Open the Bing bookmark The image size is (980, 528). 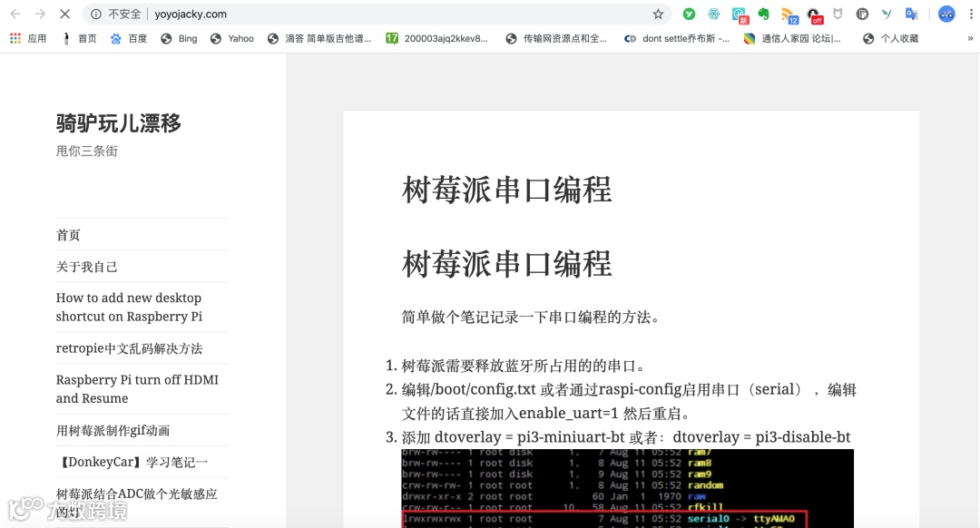[x=179, y=38]
